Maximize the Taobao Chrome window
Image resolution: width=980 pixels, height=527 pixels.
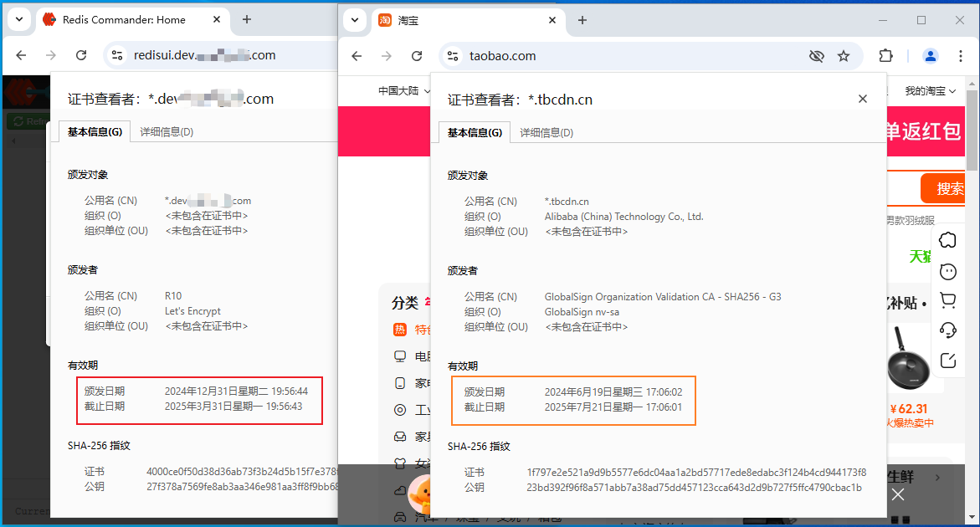click(921, 20)
